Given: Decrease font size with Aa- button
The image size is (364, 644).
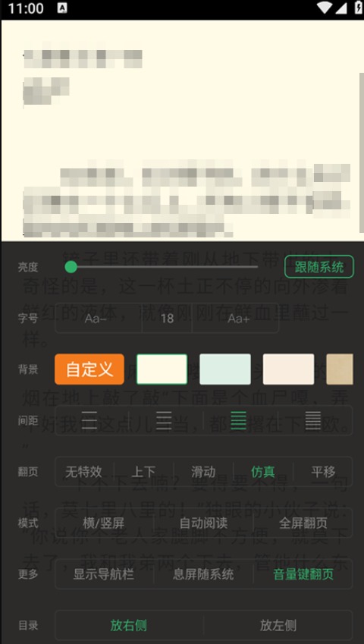Looking at the screenshot, I should (96, 319).
